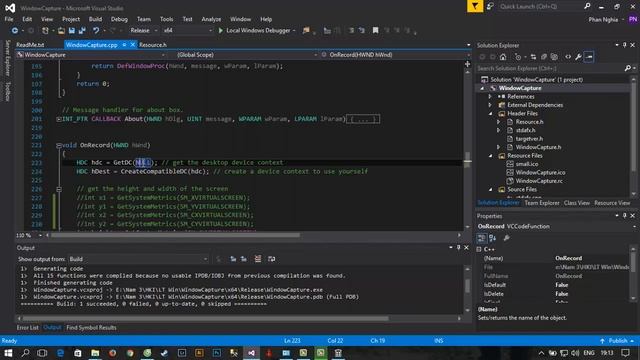Viewport: 640px width, 360px height.
Task: Go to next message in Output toolbar
Action: pos(244,259)
